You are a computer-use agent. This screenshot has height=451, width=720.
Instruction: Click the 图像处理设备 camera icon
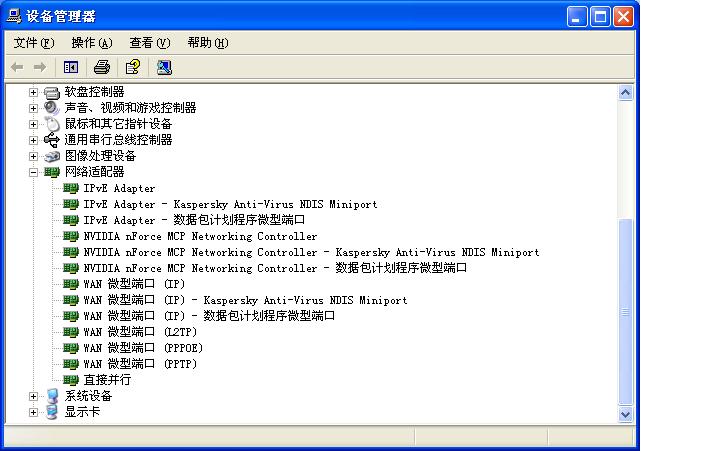coord(52,156)
